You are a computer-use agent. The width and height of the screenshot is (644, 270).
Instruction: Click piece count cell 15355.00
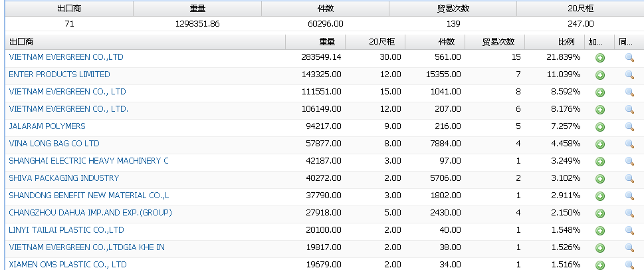tap(443, 74)
